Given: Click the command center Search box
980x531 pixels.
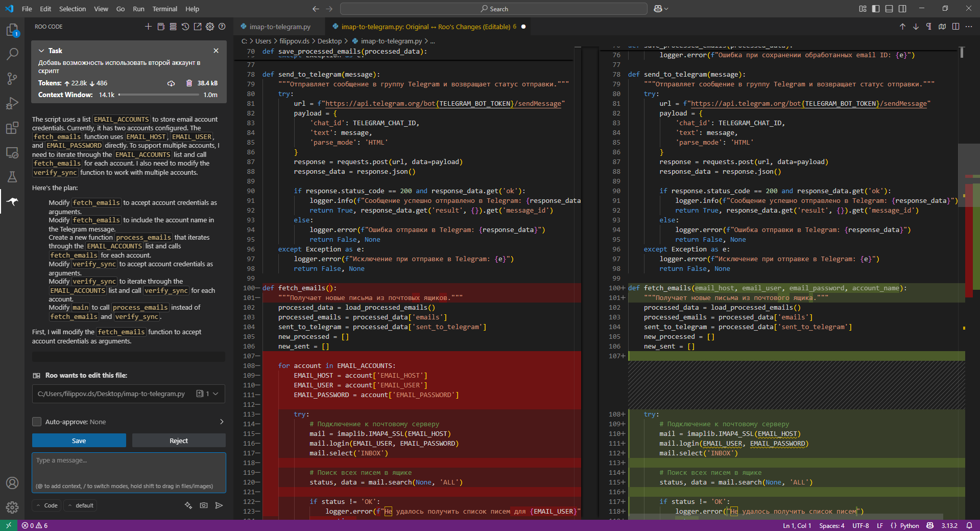Looking at the screenshot, I should [x=494, y=9].
